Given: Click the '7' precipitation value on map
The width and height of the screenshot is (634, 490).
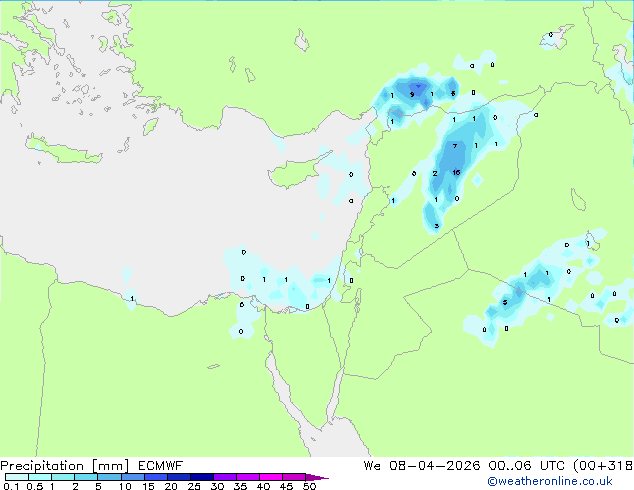Looking at the screenshot, I should point(455,146).
